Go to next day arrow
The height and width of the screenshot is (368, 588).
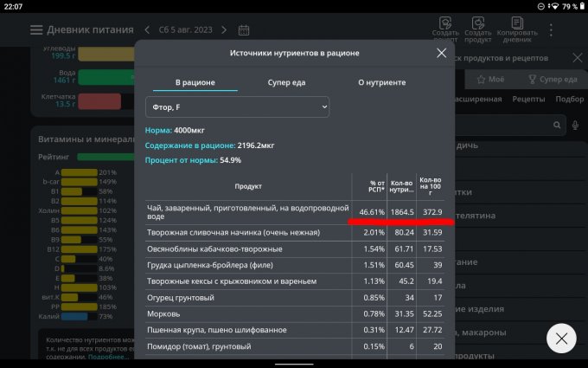(x=227, y=29)
